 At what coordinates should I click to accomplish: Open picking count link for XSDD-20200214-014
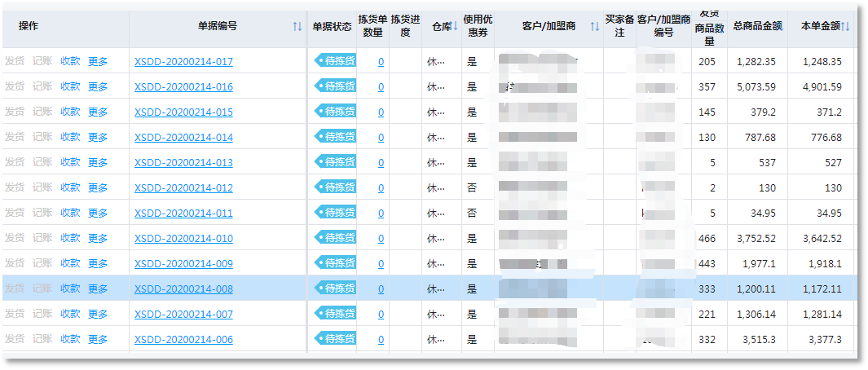pos(381,138)
